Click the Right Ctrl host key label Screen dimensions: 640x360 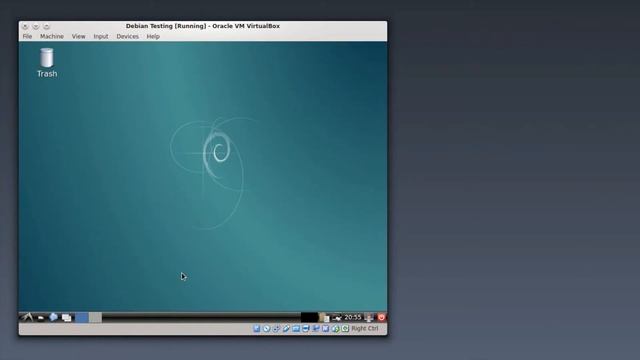click(x=364, y=328)
